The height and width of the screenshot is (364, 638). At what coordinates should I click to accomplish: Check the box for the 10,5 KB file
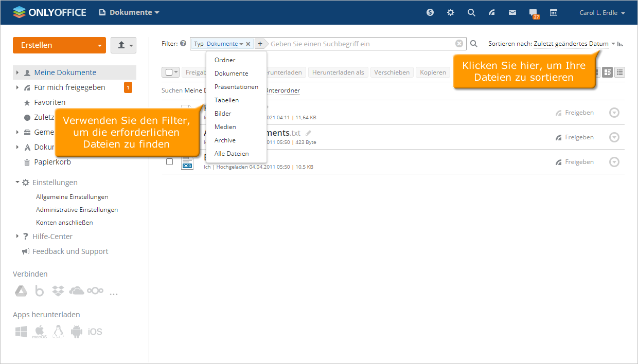[x=169, y=162]
